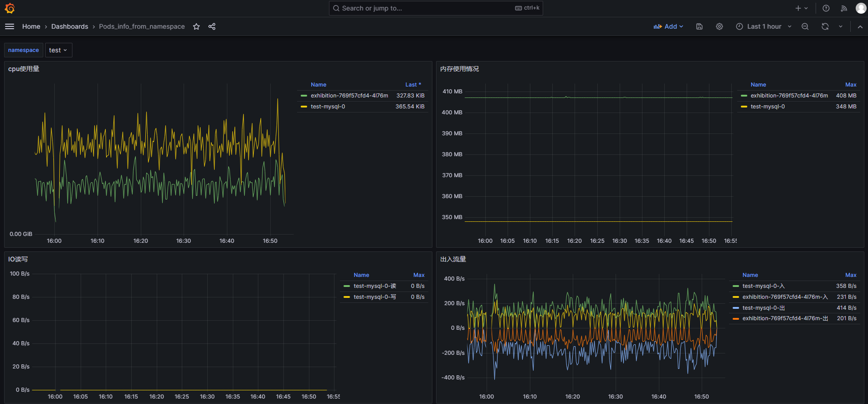
Task: Sort IO legend by Name column
Action: 361,275
